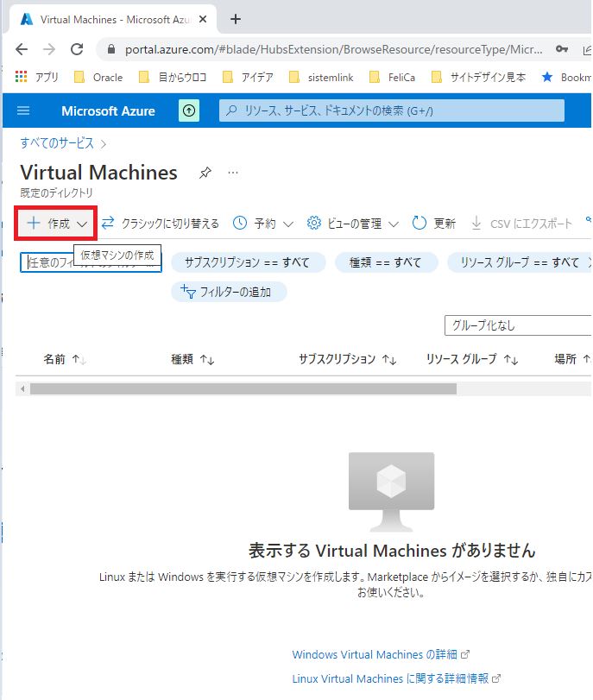Open the 目からウロコ bookmark folder

coord(173,77)
